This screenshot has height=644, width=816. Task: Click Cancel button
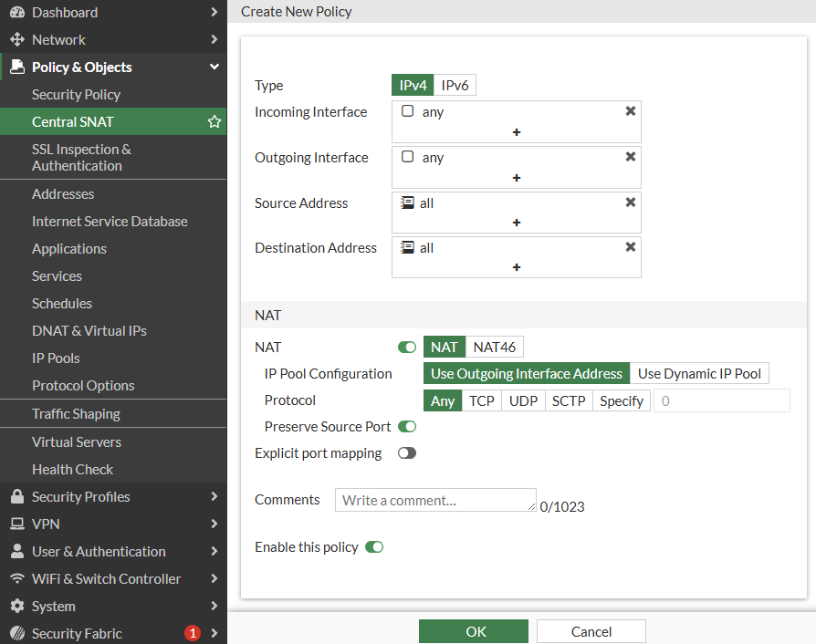[x=591, y=631]
